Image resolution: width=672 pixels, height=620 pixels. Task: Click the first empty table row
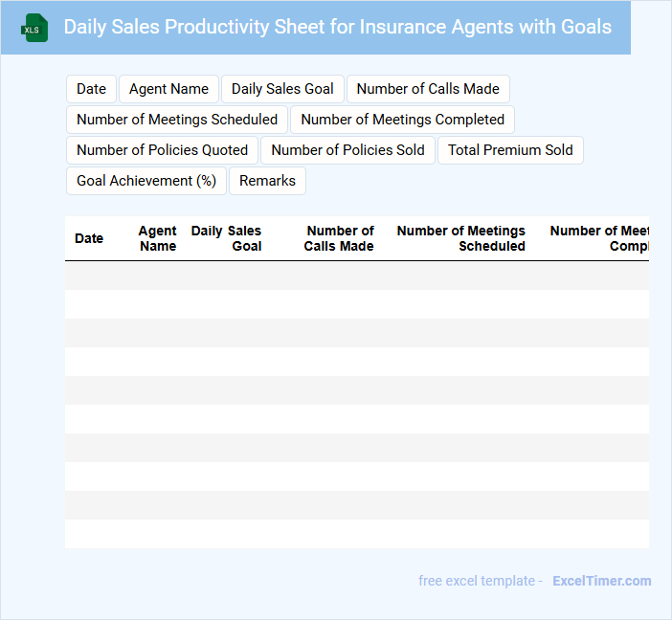[x=356, y=276]
